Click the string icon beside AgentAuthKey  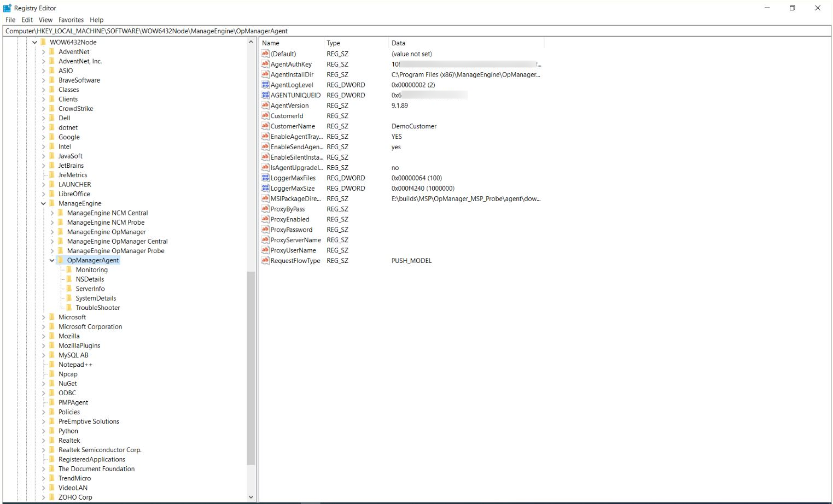tap(265, 64)
